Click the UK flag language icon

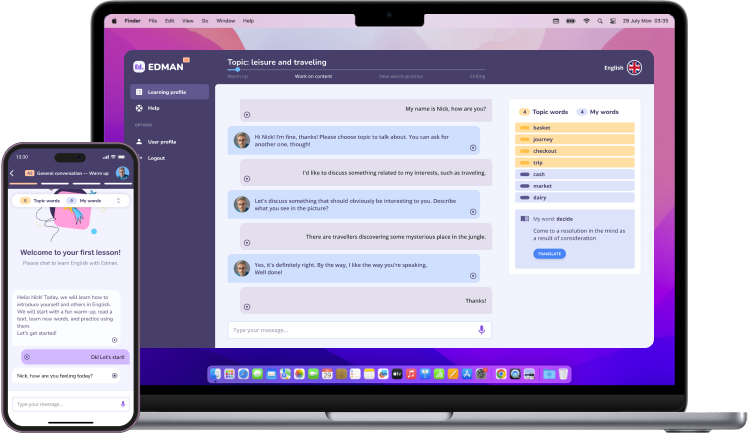click(x=634, y=68)
